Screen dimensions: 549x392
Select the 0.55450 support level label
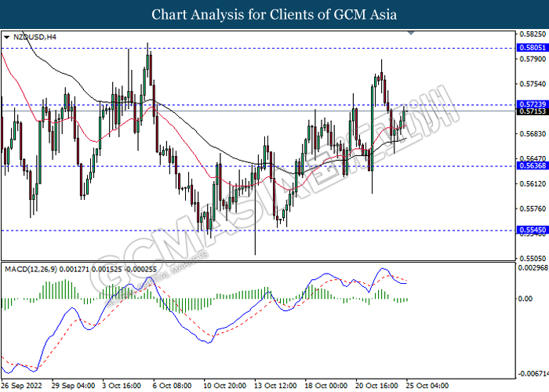click(x=533, y=230)
